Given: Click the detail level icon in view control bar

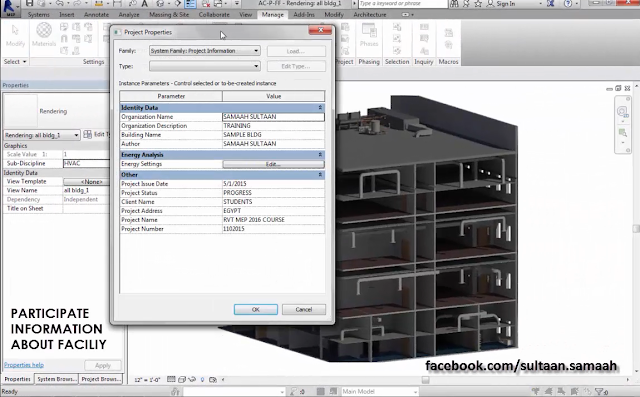Looking at the screenshot, I should point(171,379).
